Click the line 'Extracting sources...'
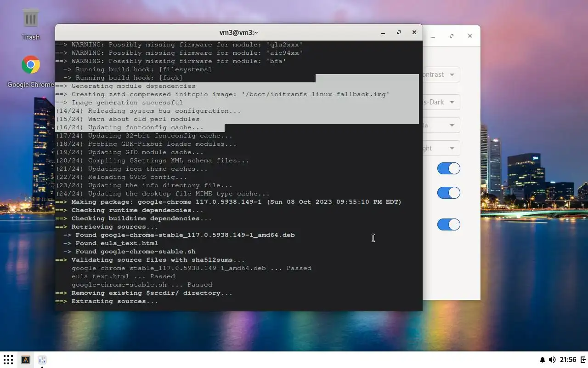 [x=107, y=301]
